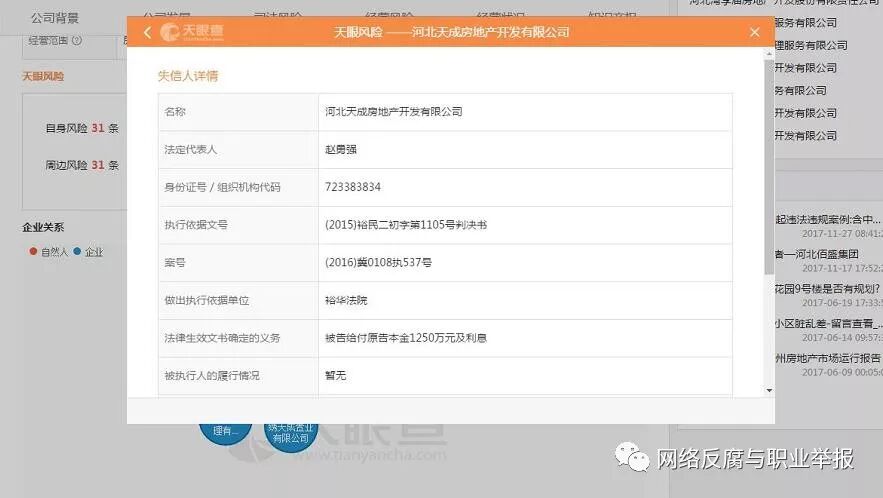
Task: Click the 名称 label cell
Action: point(238,112)
